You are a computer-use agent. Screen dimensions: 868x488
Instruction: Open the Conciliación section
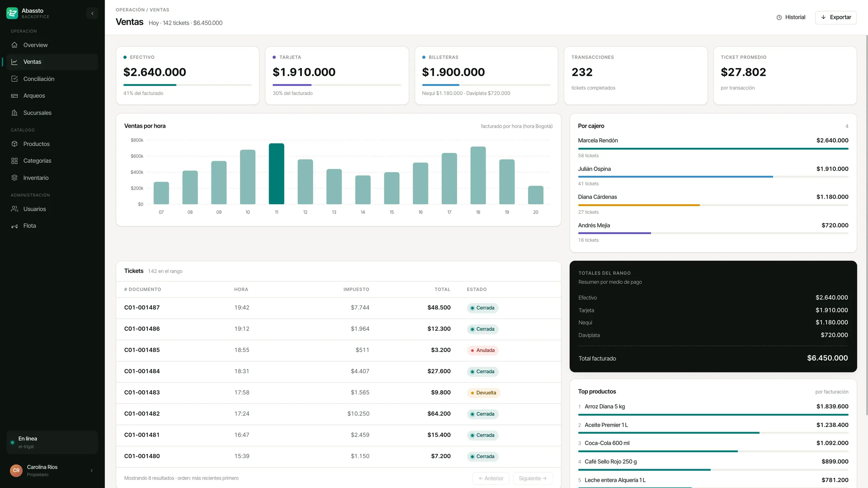coord(52,79)
